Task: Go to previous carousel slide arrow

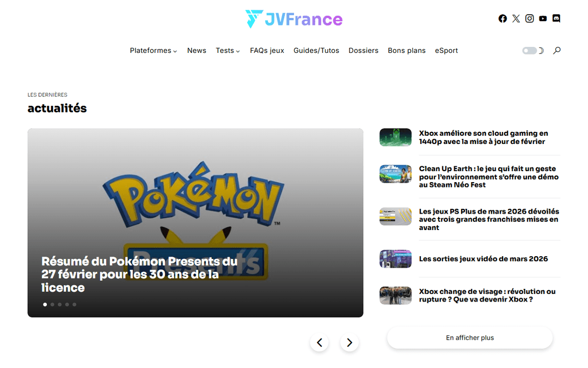Action: tap(320, 342)
